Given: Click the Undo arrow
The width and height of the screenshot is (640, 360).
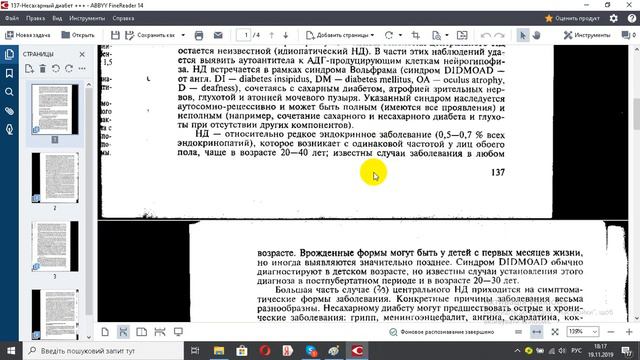Looking at the screenshot, I should tap(486, 36).
